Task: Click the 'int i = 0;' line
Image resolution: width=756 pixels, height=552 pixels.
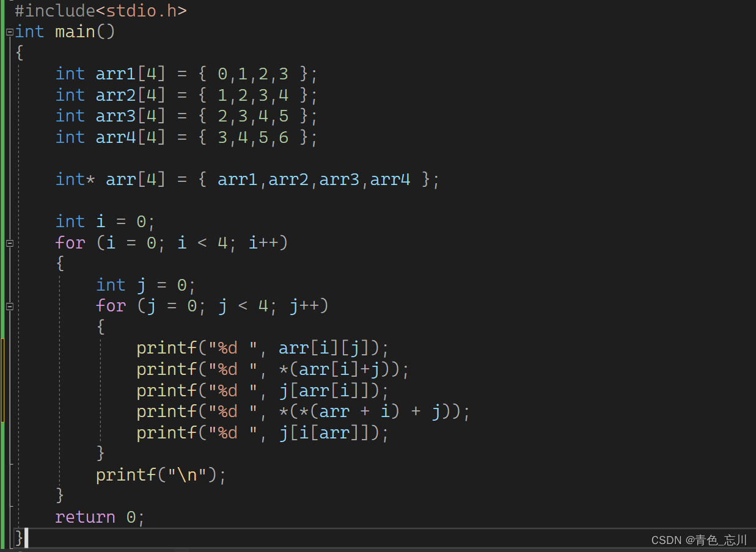Action: (x=106, y=222)
